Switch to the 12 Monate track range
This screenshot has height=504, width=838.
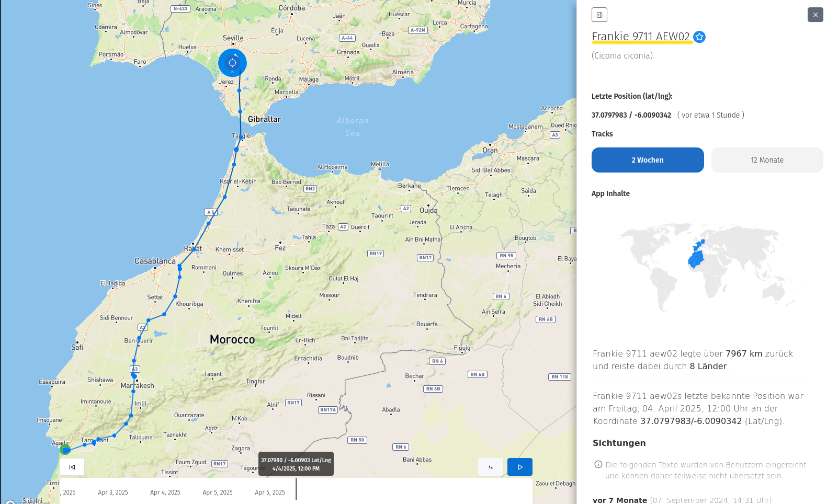767,160
